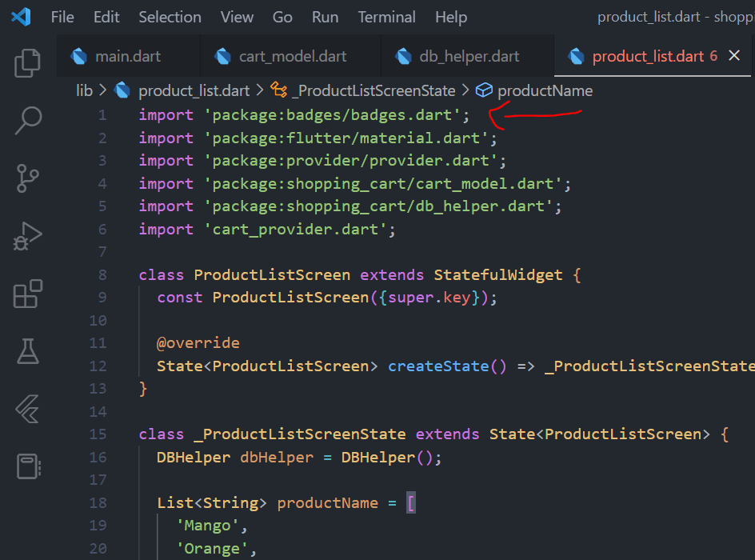
Task: Click Dart file icon on cart_model.dart tab
Action: pos(223,56)
